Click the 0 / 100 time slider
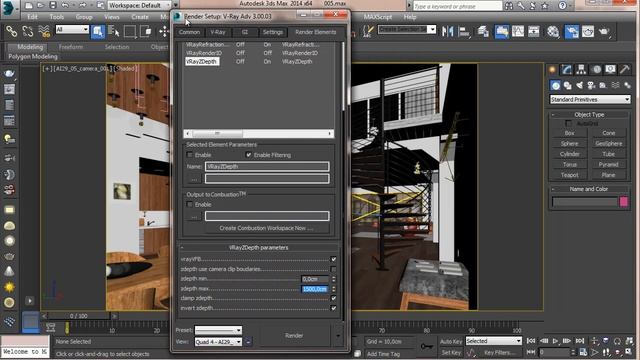This screenshot has width=640, height=360. pos(78,316)
